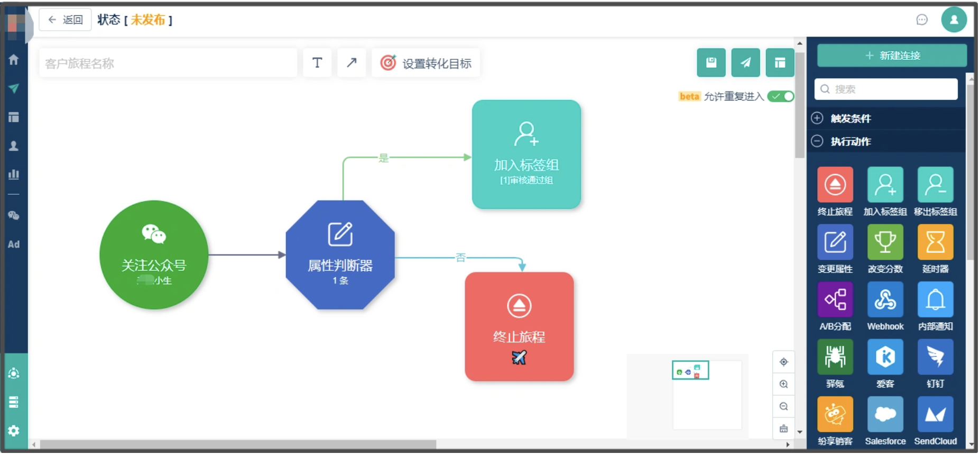Click the 返回 back button

(65, 20)
